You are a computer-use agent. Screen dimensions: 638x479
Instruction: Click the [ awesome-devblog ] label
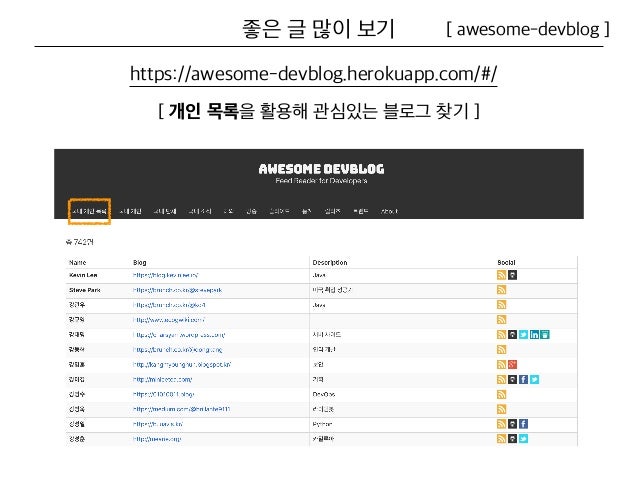click(x=528, y=29)
